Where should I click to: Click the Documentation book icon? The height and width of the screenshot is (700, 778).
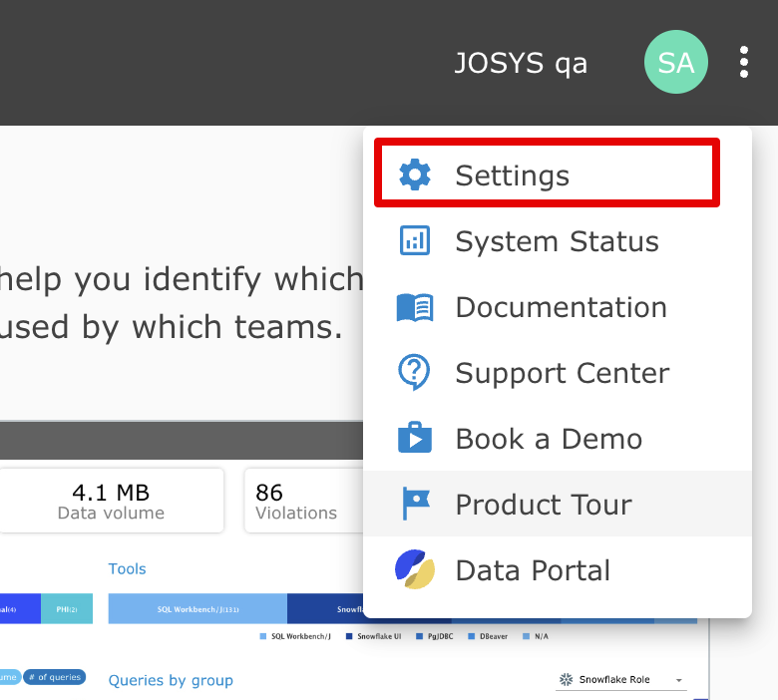click(x=415, y=307)
